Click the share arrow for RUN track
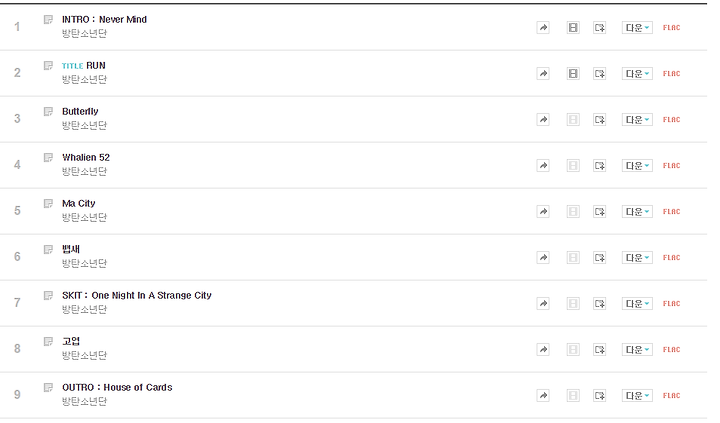 click(x=543, y=73)
